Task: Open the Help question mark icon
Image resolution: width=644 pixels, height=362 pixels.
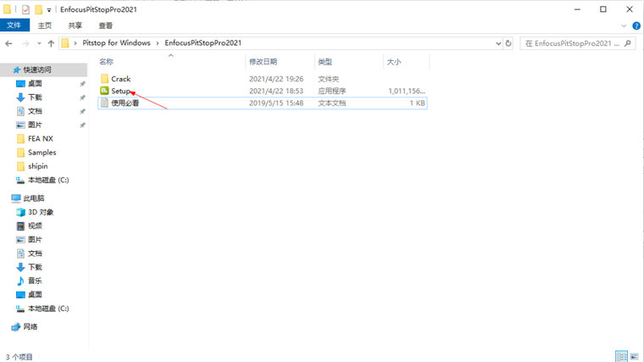Action: pyautogui.click(x=636, y=26)
